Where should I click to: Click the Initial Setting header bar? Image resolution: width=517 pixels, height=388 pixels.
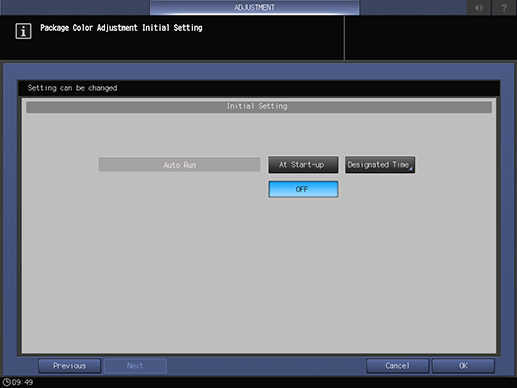pyautogui.click(x=259, y=107)
